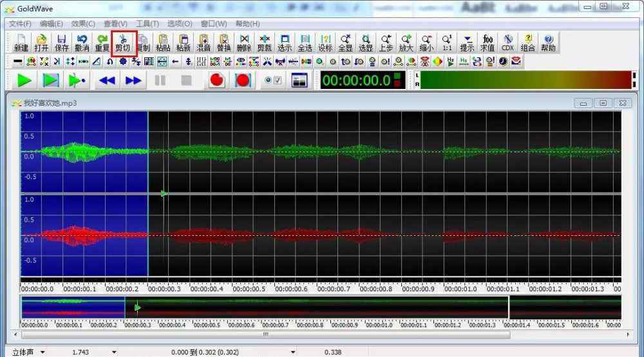The width and height of the screenshot is (644, 357).
Task: Paste audio using the 粘贴 icon
Action: tap(163, 43)
